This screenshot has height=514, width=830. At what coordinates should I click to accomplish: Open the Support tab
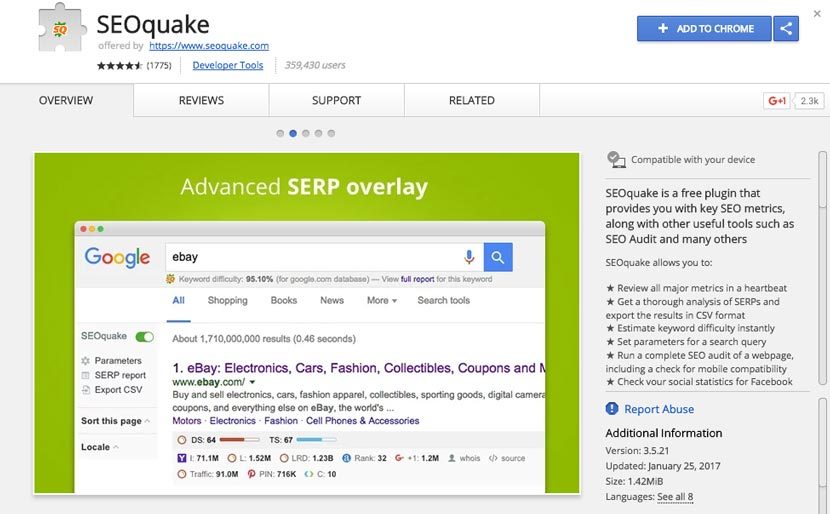click(x=337, y=101)
